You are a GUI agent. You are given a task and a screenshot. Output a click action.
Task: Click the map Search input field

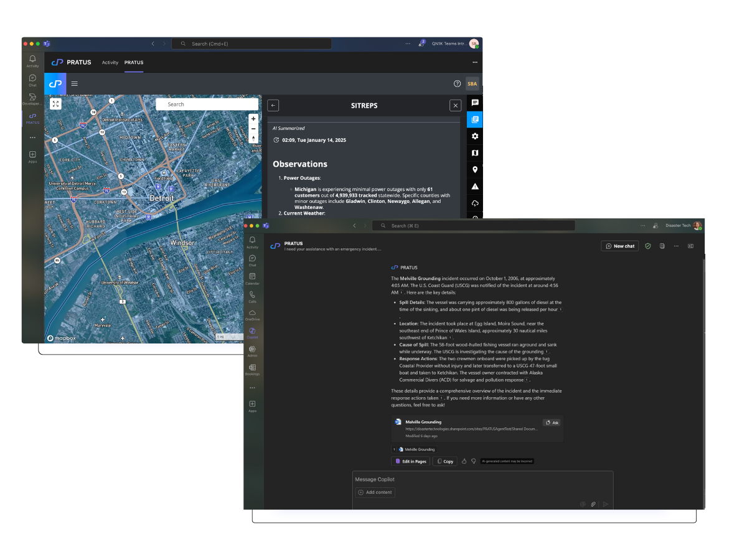[207, 104]
